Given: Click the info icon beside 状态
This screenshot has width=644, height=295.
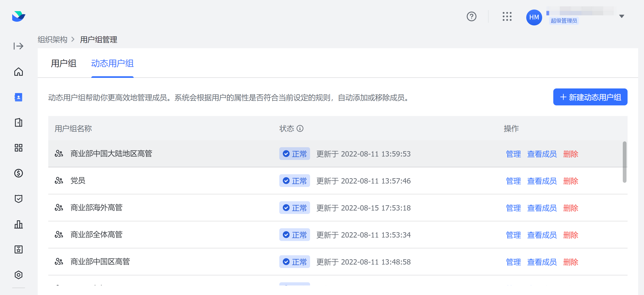Looking at the screenshot, I should pyautogui.click(x=300, y=128).
